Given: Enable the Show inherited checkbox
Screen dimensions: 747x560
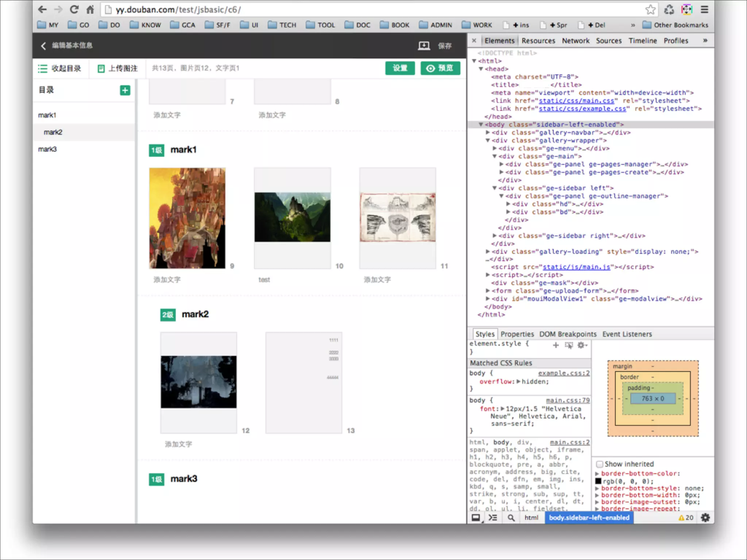Looking at the screenshot, I should click(x=599, y=464).
